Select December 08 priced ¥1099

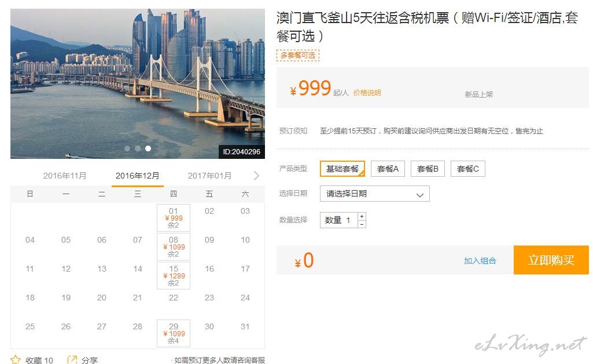coord(174,247)
